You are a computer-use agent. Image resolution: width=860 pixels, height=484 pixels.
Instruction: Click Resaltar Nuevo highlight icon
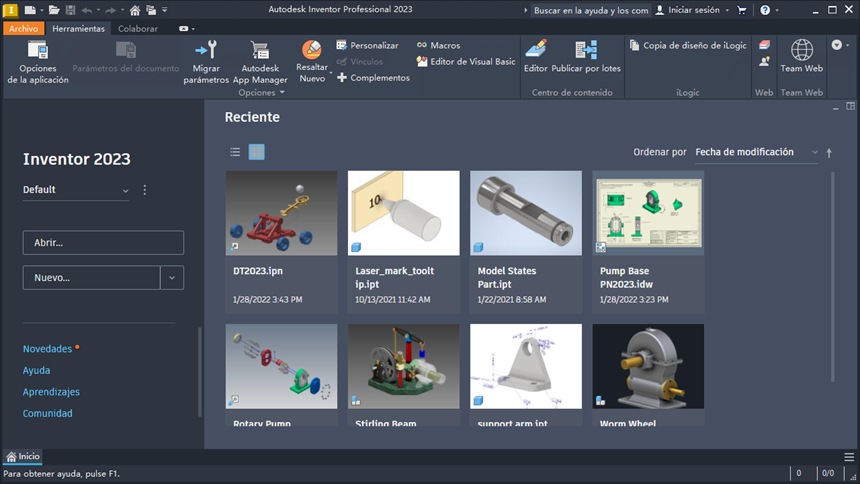tap(312, 50)
